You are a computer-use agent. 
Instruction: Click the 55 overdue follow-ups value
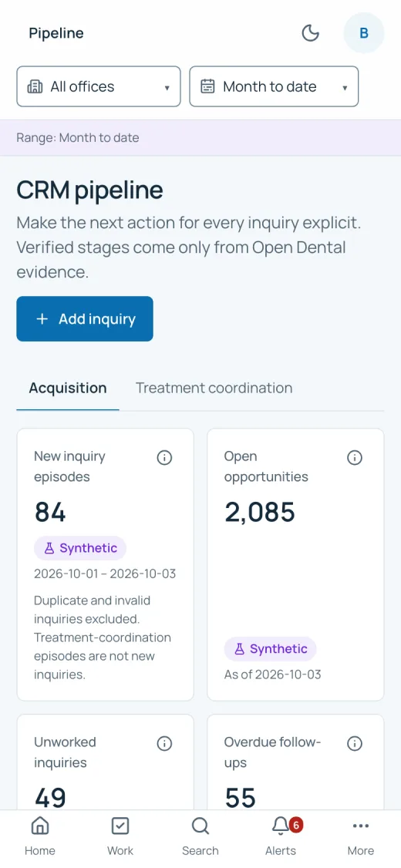click(241, 798)
